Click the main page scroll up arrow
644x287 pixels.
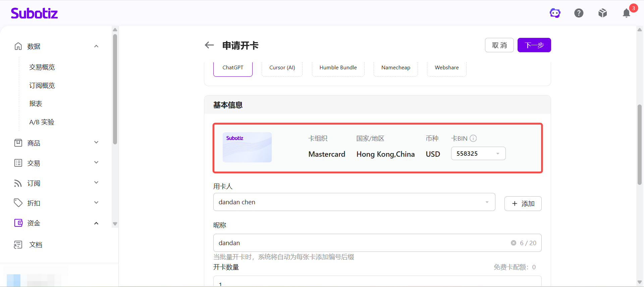(x=640, y=29)
